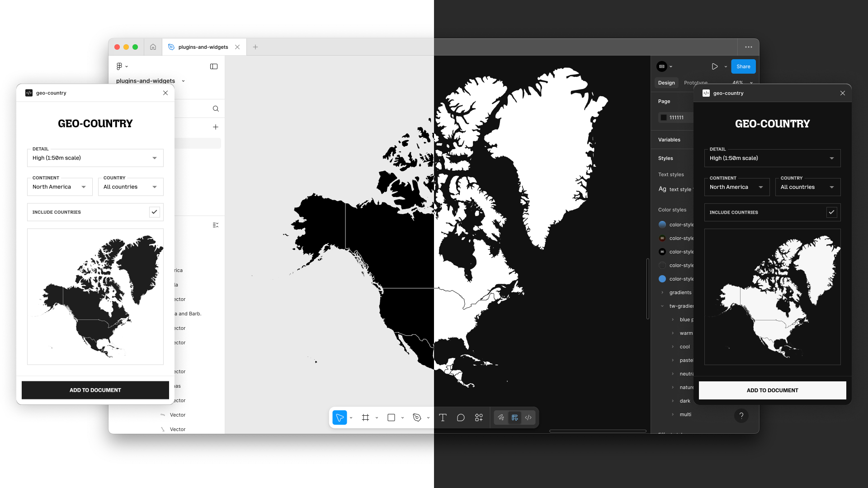Switch to the Prototype tab
This screenshot has width=868, height=488.
click(x=695, y=83)
